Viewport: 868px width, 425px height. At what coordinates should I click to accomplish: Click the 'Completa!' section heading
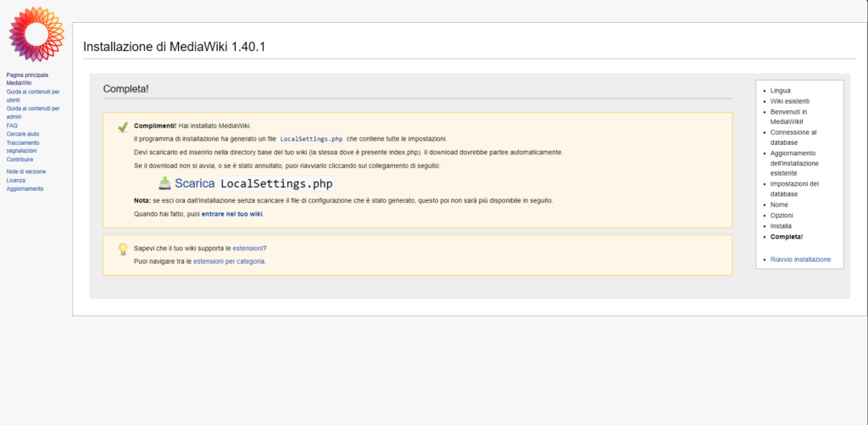pyautogui.click(x=125, y=89)
